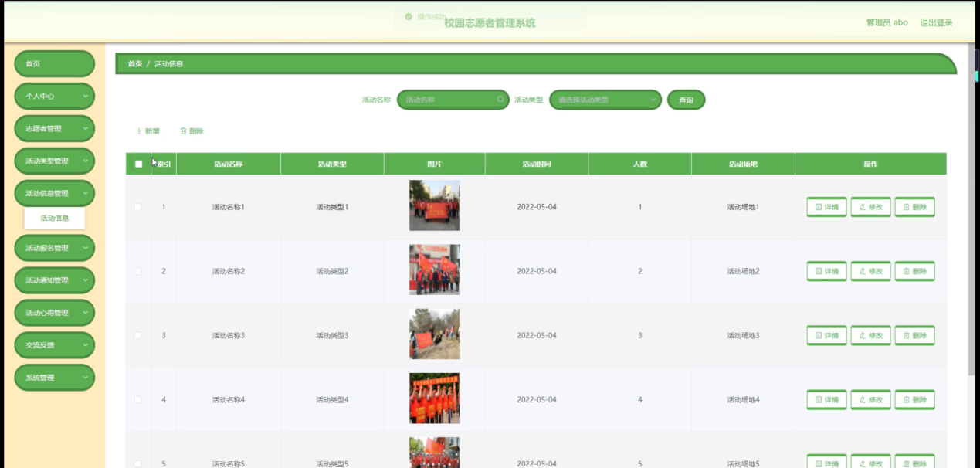
Task: Open 修改 for row 活动名称3
Action: [870, 335]
